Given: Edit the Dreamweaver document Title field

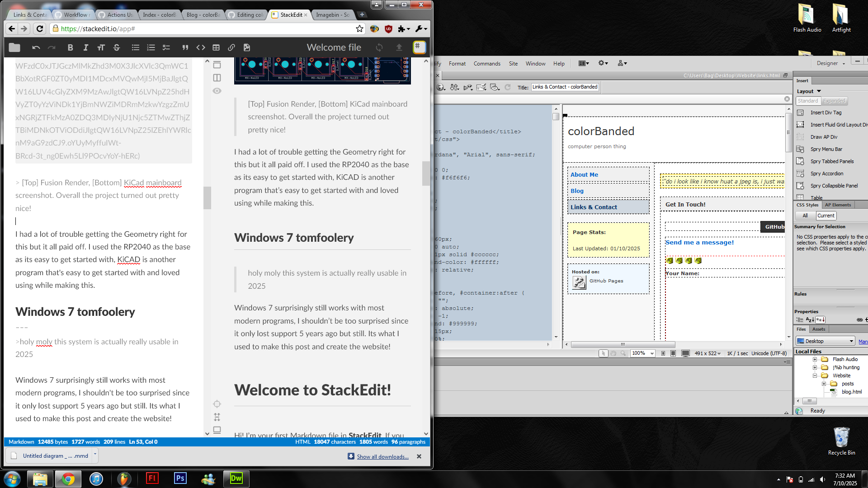Looking at the screenshot, I should tap(565, 87).
